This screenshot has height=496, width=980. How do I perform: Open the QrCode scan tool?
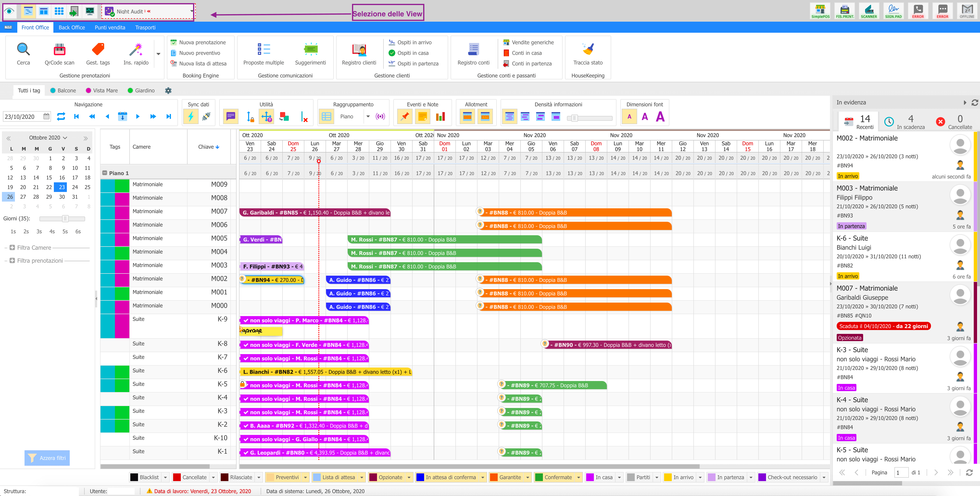click(59, 50)
